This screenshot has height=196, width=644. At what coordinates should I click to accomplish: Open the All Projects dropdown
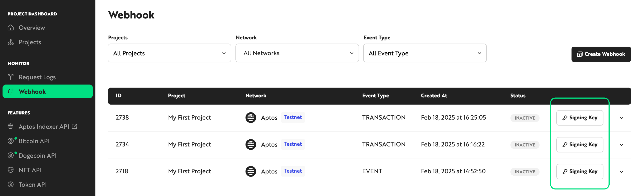[x=169, y=53]
